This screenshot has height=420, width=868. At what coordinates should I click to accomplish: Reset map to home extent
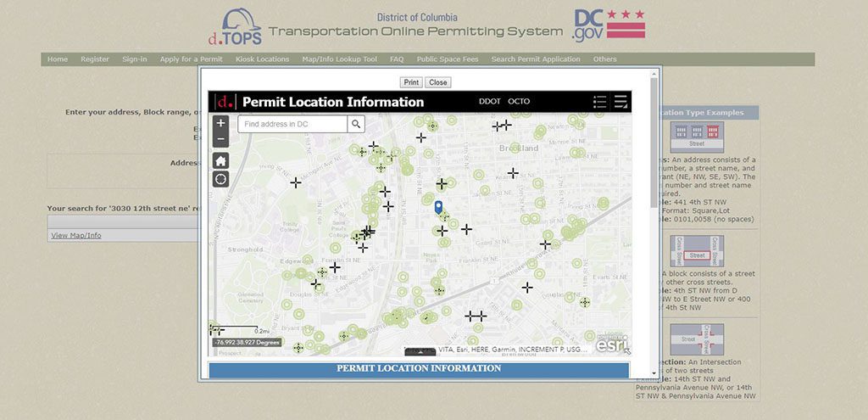point(220,161)
